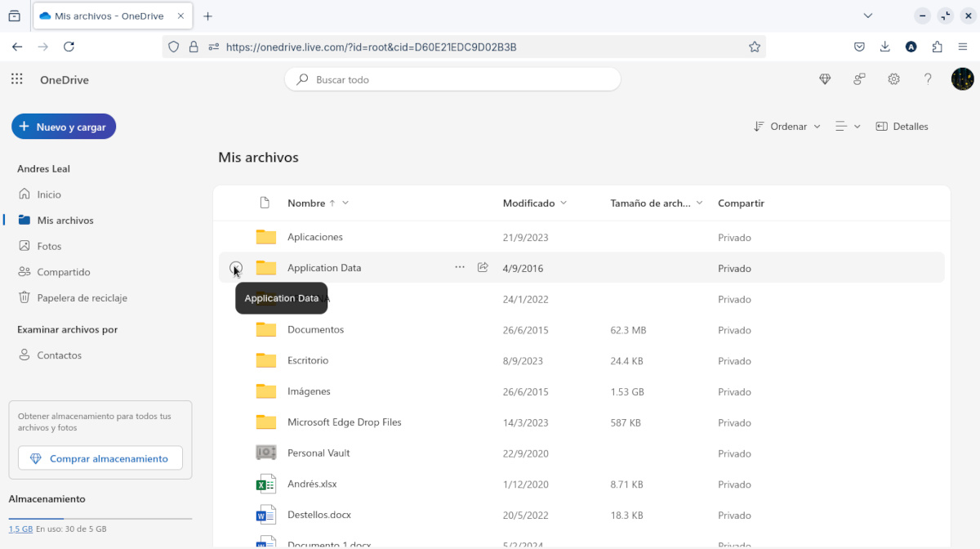Screen dimensions: 980x549
Task: Open the app launcher grid icon
Action: tap(17, 79)
